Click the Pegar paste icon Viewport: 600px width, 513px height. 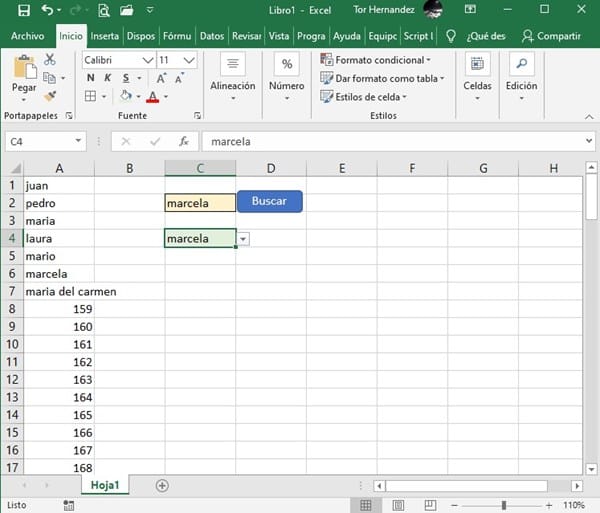(x=23, y=75)
